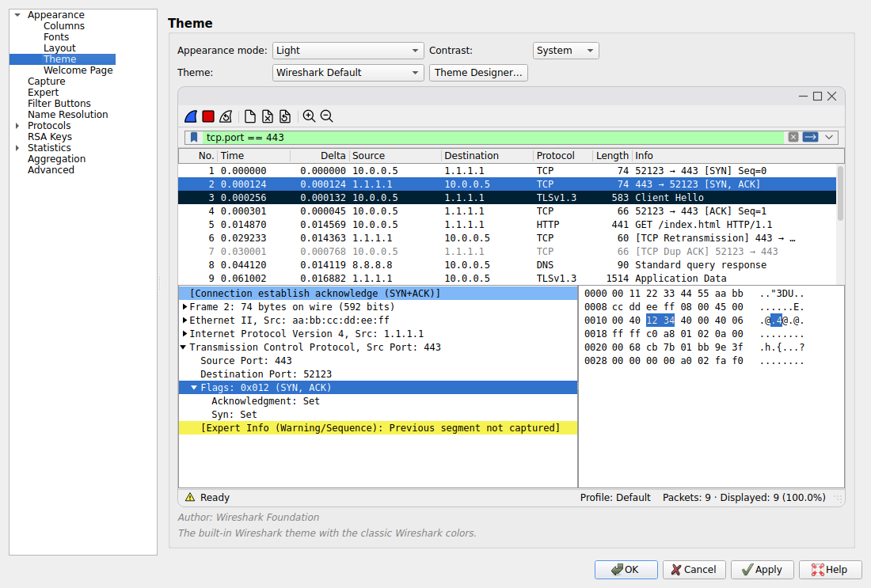Open Name Resolution preferences
The image size is (871, 588).
click(68, 115)
